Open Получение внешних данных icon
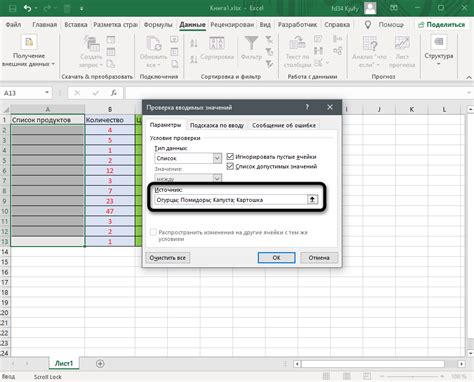This screenshot has height=382, width=474. [29, 42]
